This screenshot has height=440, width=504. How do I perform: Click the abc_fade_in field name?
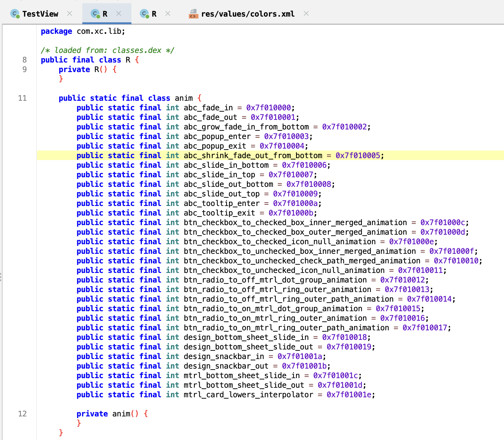[x=208, y=108]
